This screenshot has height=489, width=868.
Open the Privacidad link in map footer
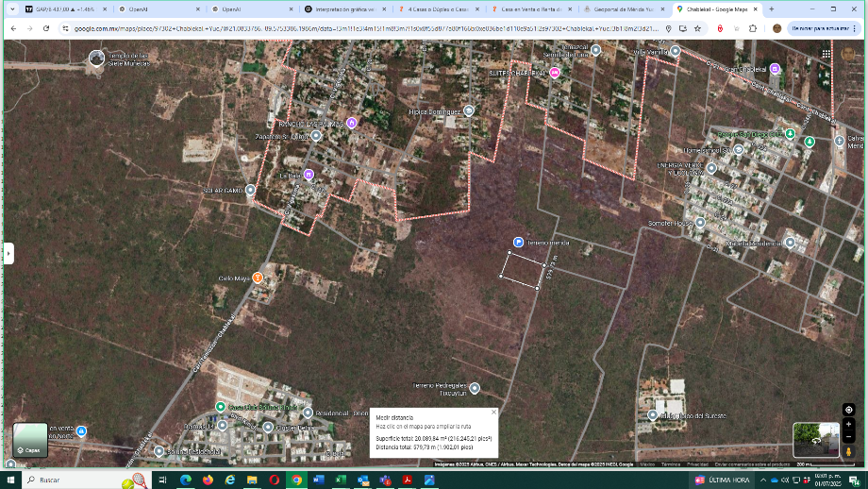tap(697, 464)
